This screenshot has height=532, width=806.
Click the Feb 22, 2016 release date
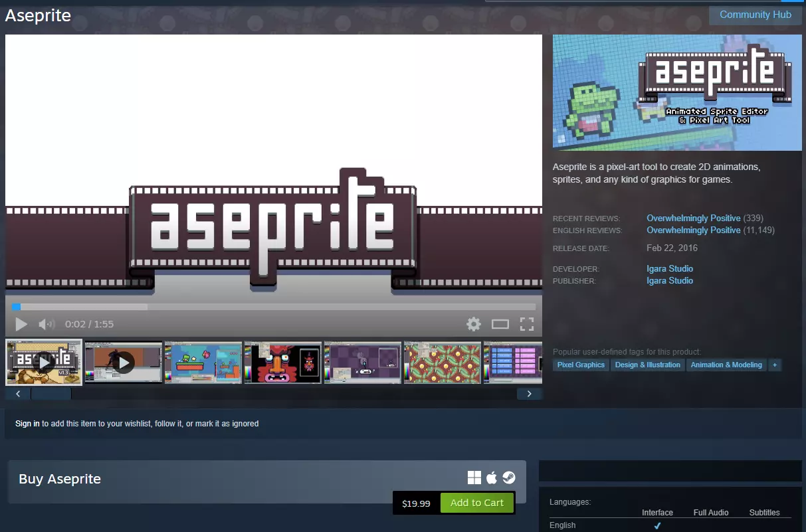coord(672,248)
